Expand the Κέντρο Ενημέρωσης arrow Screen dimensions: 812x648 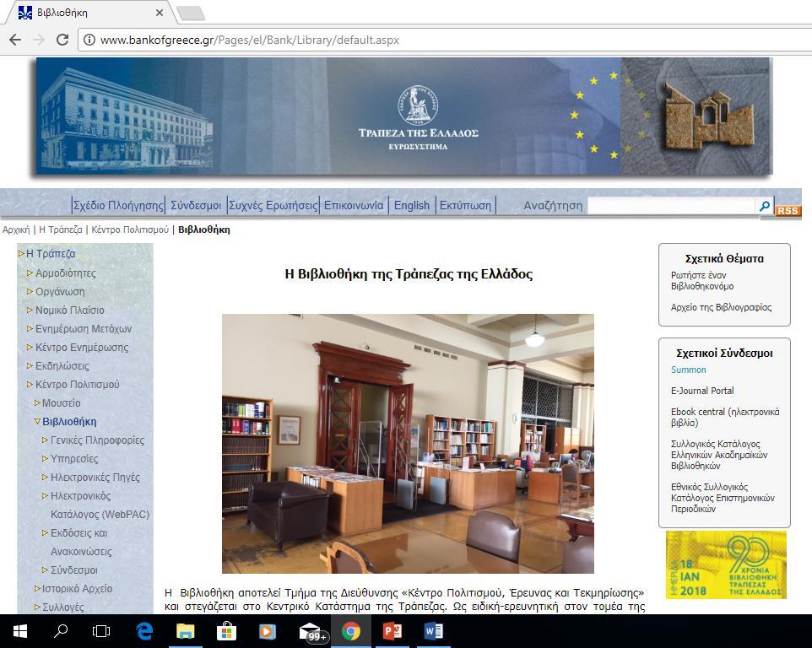[30, 348]
